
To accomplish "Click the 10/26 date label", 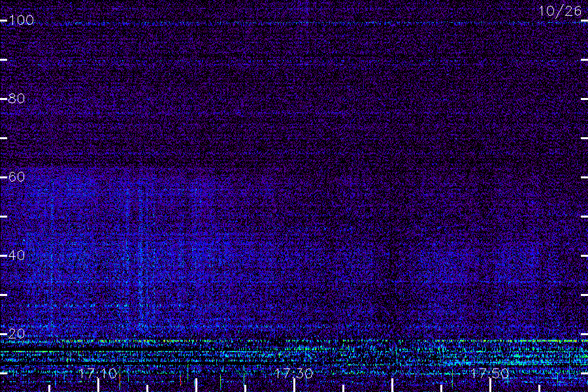I will tap(561, 11).
